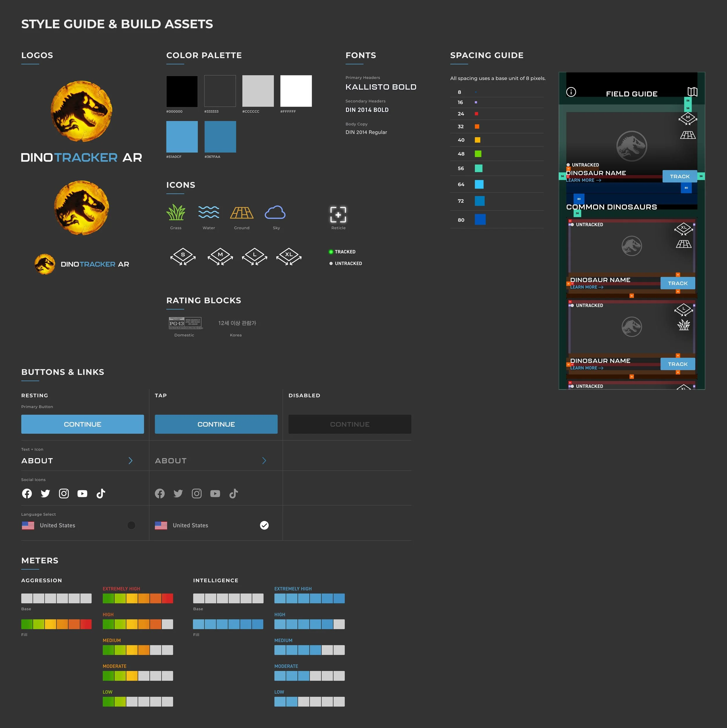Click first LEARN MORE arrow link
Viewport: 727px width, 728px height.
[583, 180]
